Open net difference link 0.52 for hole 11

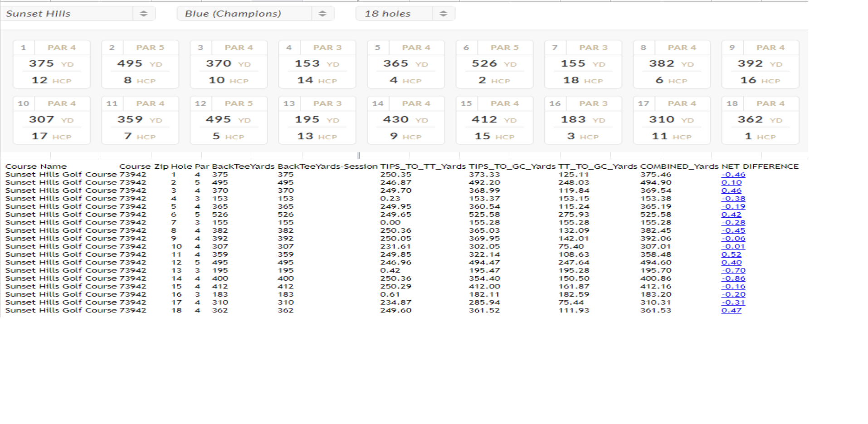click(731, 254)
